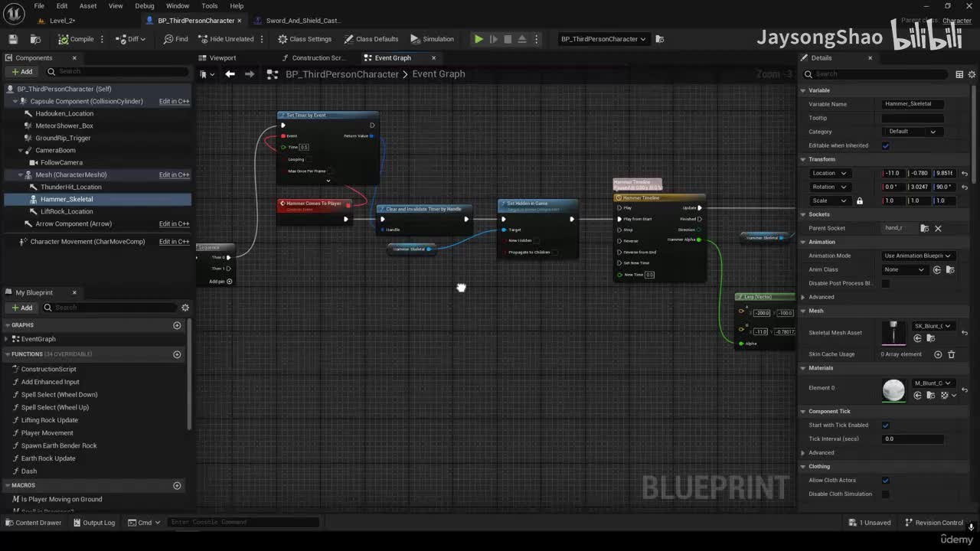Save the current blueprint with the disk icon
The width and height of the screenshot is (980, 551).
pos(13,39)
